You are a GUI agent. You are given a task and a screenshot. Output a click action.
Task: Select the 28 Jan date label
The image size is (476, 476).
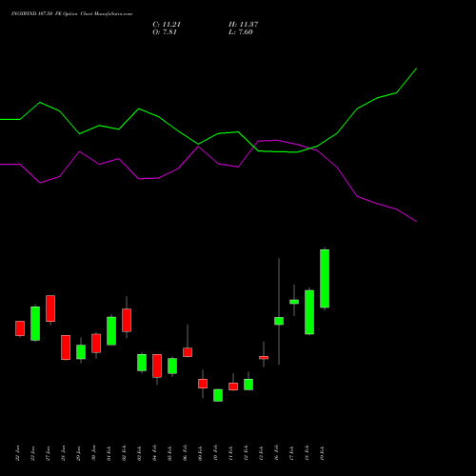coord(63,453)
